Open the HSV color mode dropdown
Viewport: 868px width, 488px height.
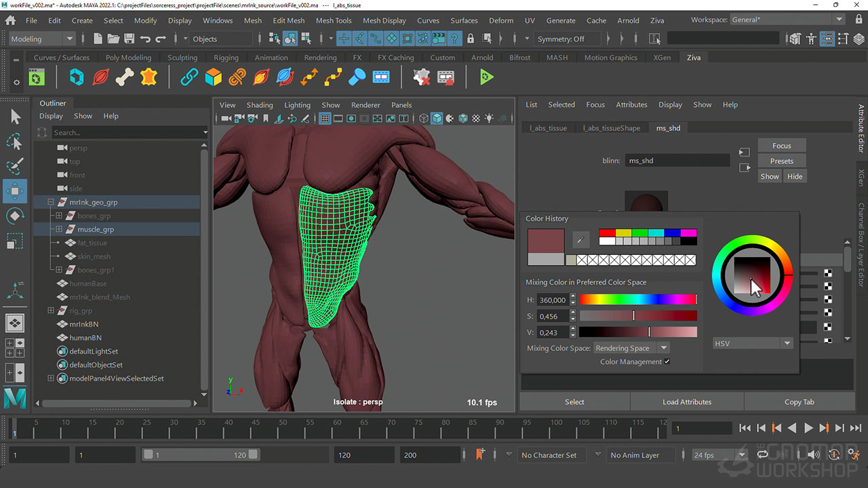coord(752,344)
